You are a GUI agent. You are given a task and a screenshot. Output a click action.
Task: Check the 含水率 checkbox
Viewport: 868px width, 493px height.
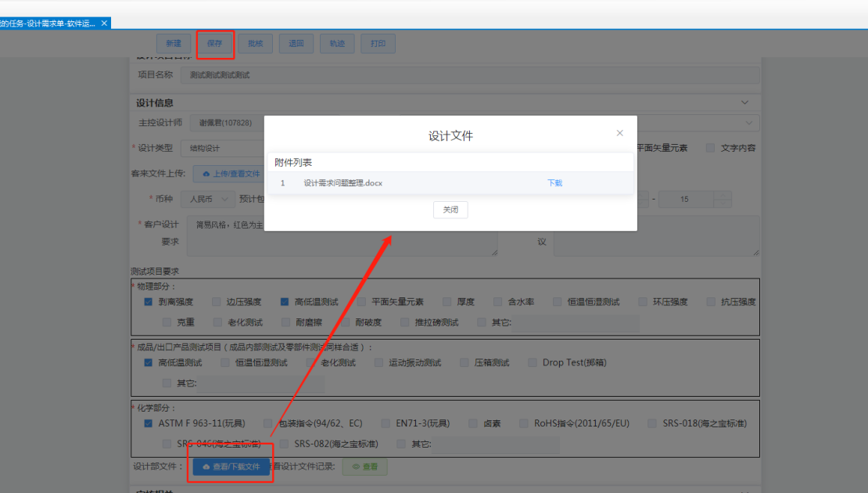(497, 302)
